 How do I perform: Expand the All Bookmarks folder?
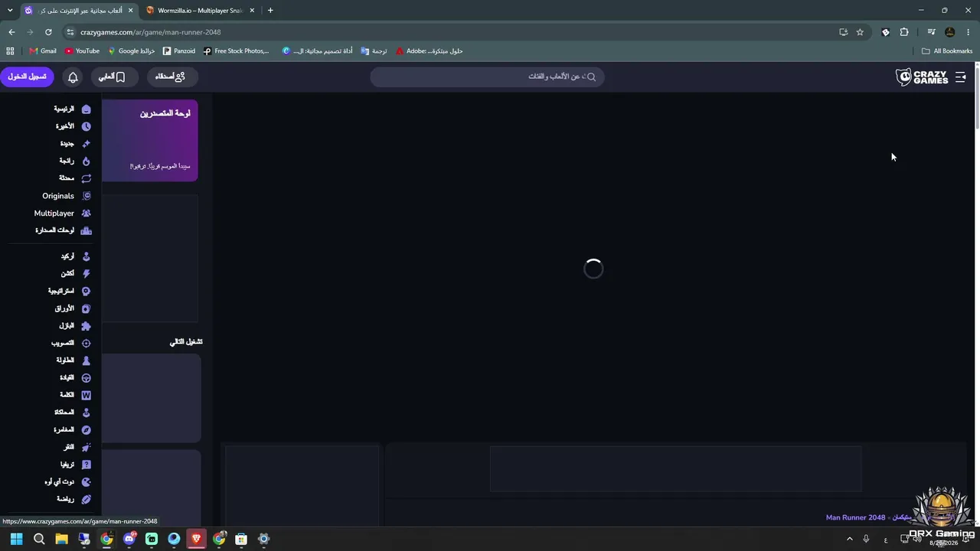pos(947,51)
